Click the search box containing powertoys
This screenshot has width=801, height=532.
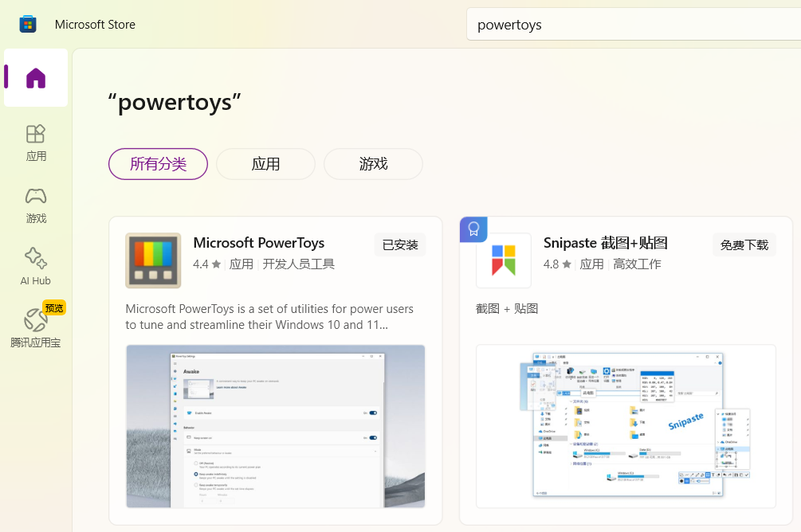coord(634,25)
